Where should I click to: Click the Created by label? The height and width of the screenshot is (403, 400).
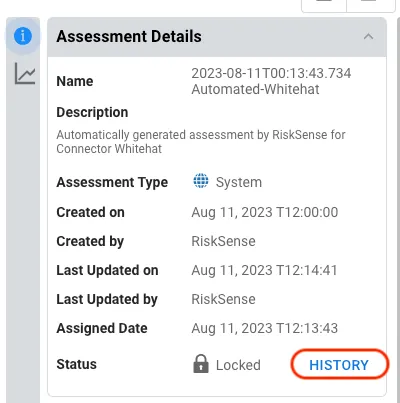click(90, 242)
